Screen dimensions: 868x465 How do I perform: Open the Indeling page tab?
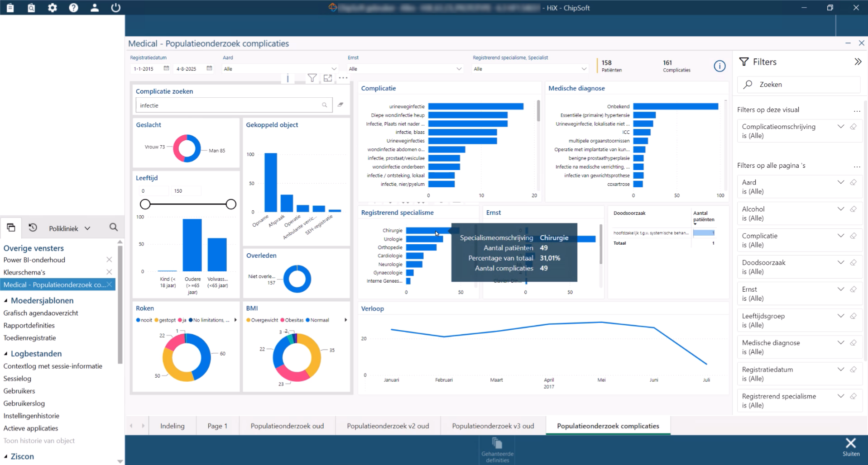[173, 426]
